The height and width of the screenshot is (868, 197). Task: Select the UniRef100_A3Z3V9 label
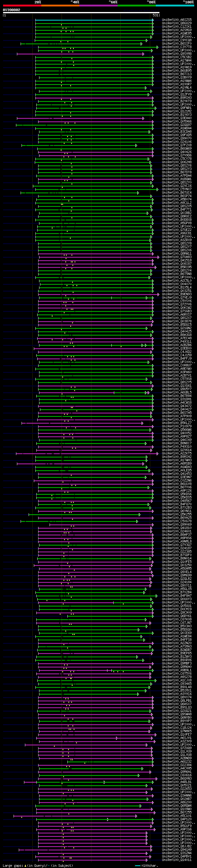[x=177, y=741]
